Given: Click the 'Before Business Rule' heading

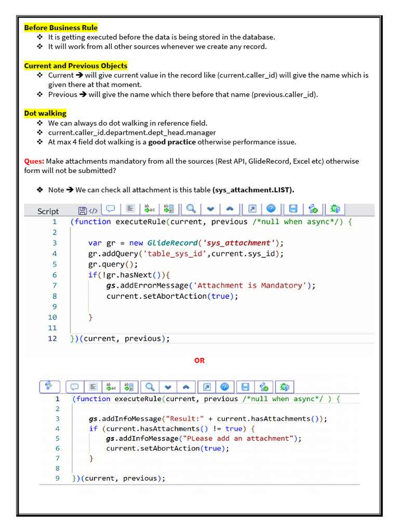Looking at the screenshot, I should click(x=61, y=28).
